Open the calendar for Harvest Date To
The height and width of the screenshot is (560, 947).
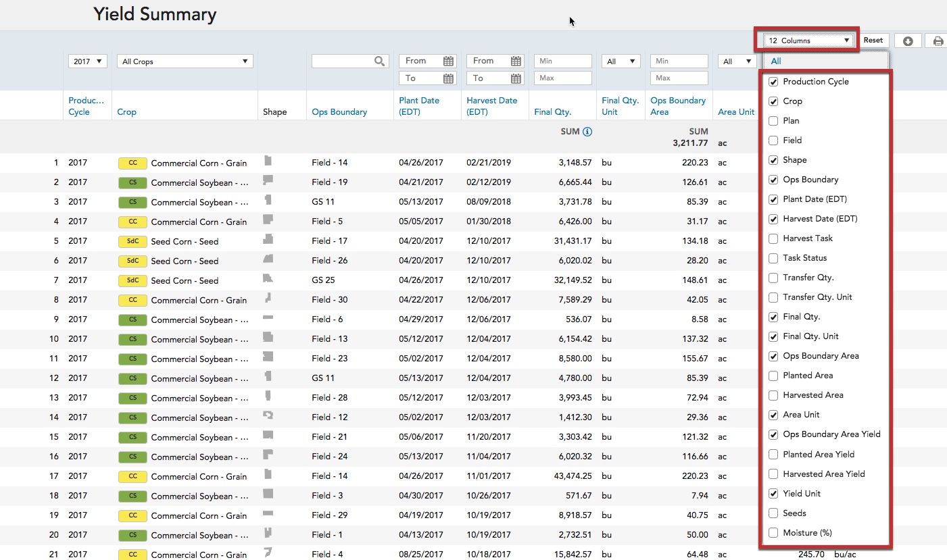tap(516, 78)
